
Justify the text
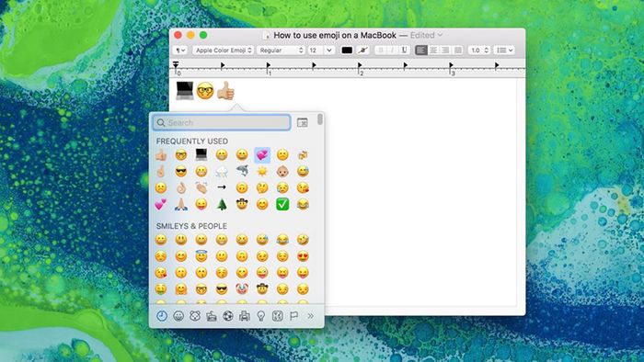pos(457,50)
